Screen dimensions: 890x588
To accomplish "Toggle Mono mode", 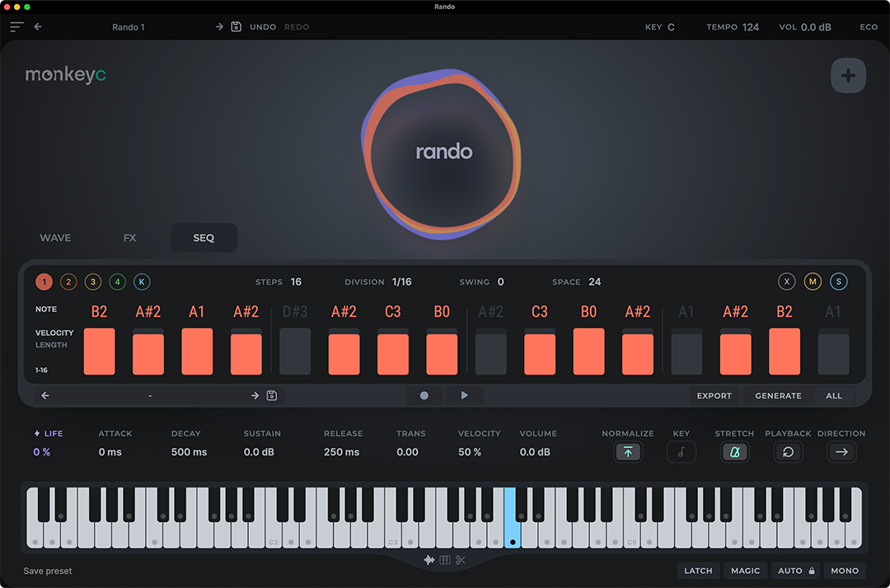I will pos(845,571).
